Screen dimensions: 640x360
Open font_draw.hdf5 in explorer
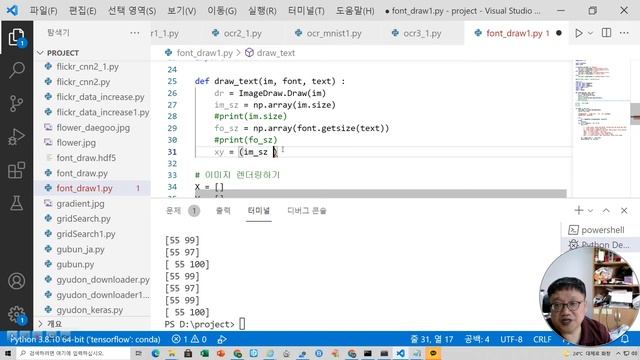86,158
